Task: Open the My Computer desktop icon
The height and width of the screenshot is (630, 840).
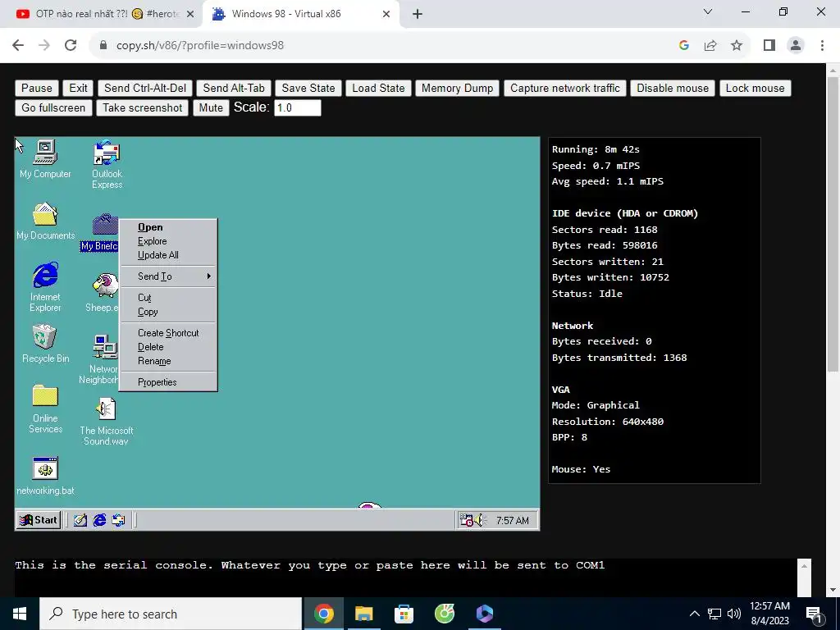Action: pyautogui.click(x=45, y=158)
